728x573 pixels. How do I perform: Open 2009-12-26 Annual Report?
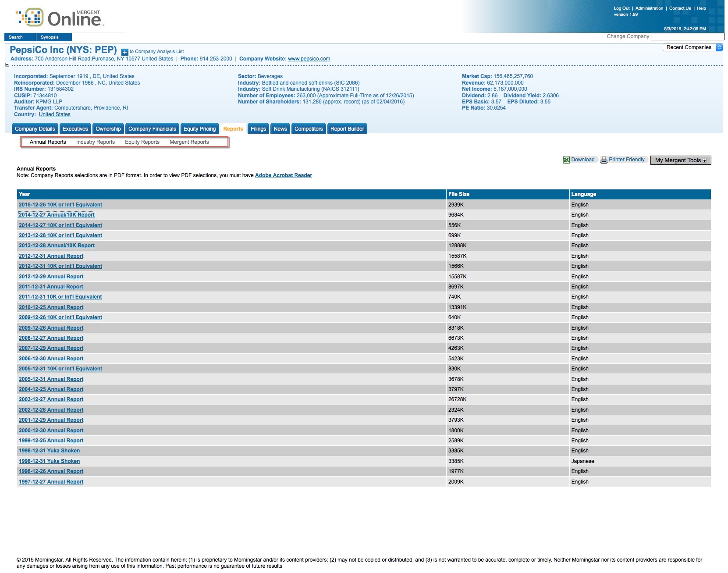tap(51, 328)
